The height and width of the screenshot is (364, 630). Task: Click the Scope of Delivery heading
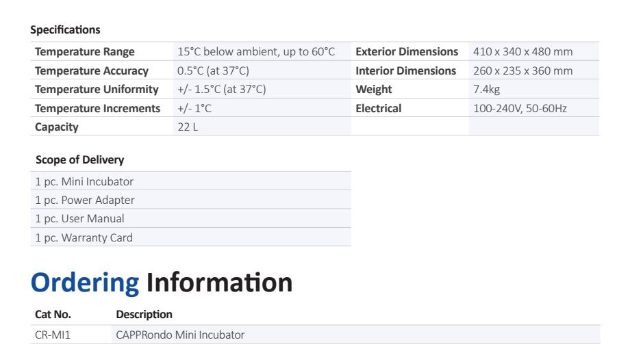pos(79,160)
